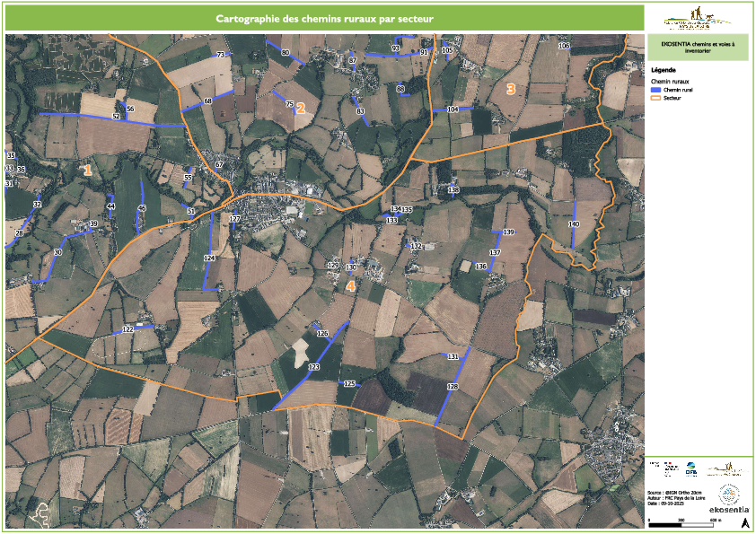Select the orange sector number 2
Image resolution: width=756 pixels, height=534 pixels.
pyautogui.click(x=302, y=108)
